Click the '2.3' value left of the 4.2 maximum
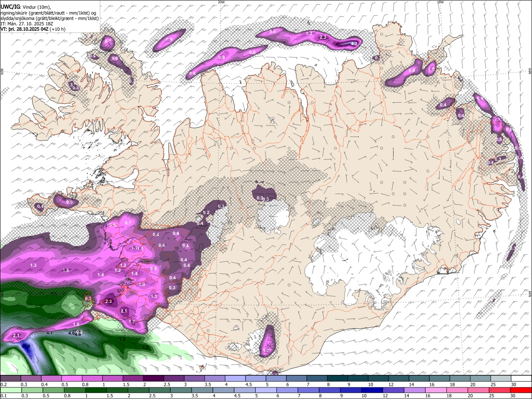Viewport: 532px width, 399px height. click(x=323, y=37)
